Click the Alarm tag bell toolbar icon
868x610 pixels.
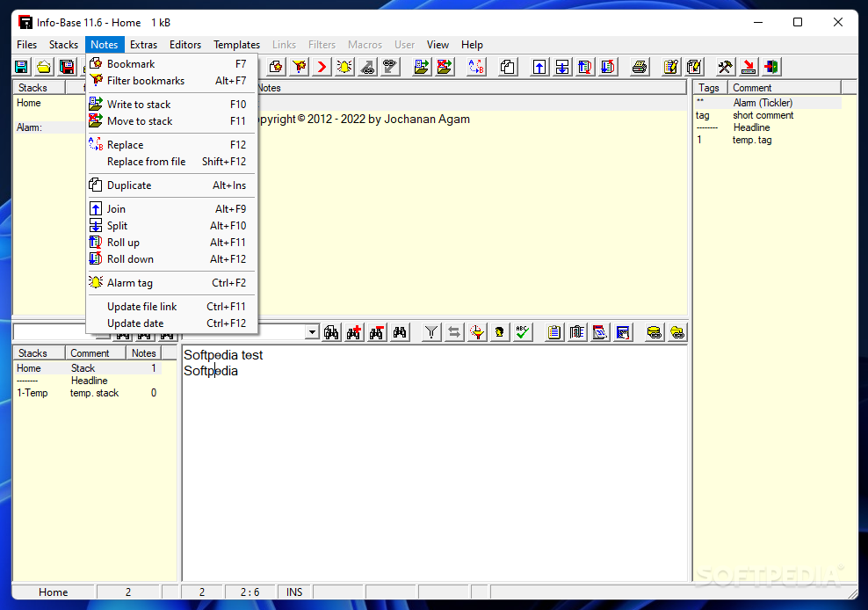[344, 67]
